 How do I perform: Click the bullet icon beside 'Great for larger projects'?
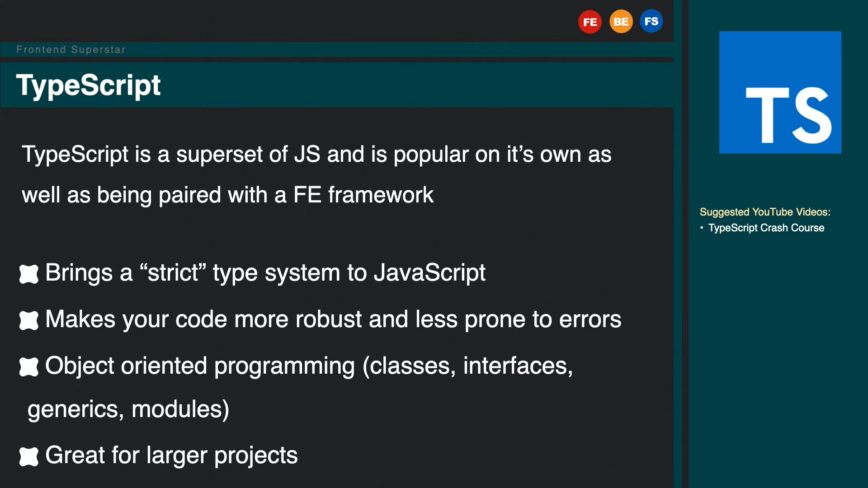point(29,456)
